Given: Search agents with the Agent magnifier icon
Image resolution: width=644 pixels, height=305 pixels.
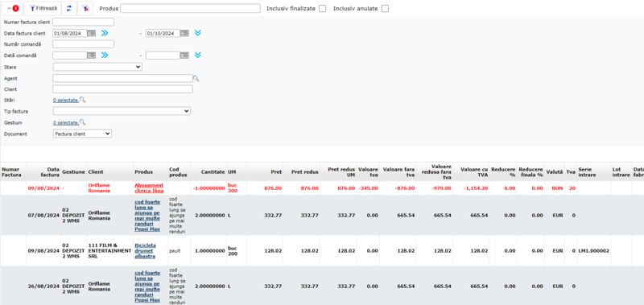Looking at the screenshot, I should coord(196,78).
